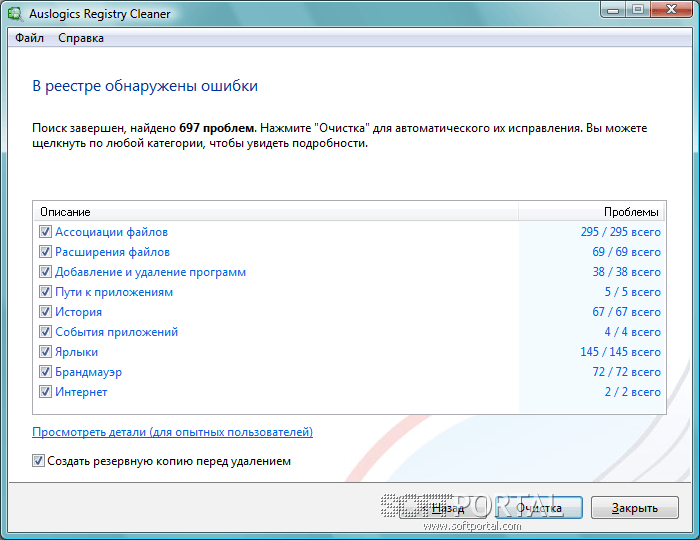Open the Ассоциации файлов category link
The image size is (700, 540).
click(111, 232)
